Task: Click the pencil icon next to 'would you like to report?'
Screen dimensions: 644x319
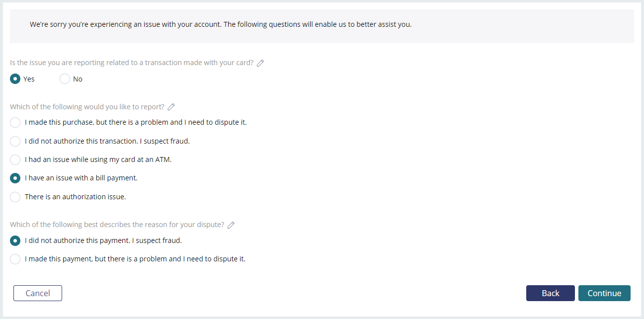Action: (x=171, y=107)
